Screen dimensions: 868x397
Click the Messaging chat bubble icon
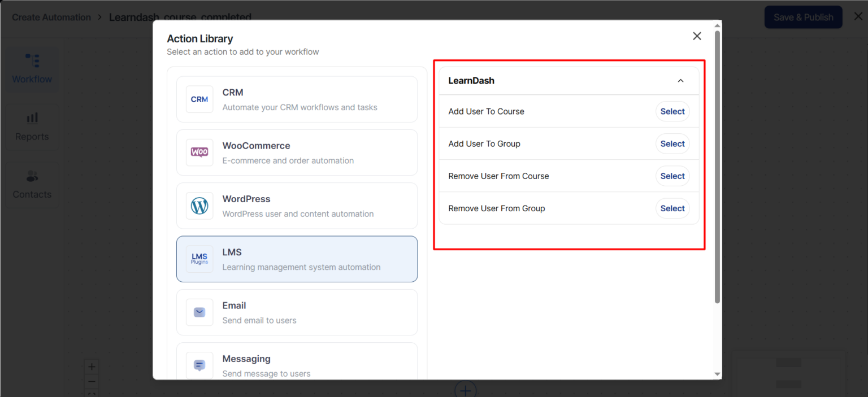pos(199,365)
